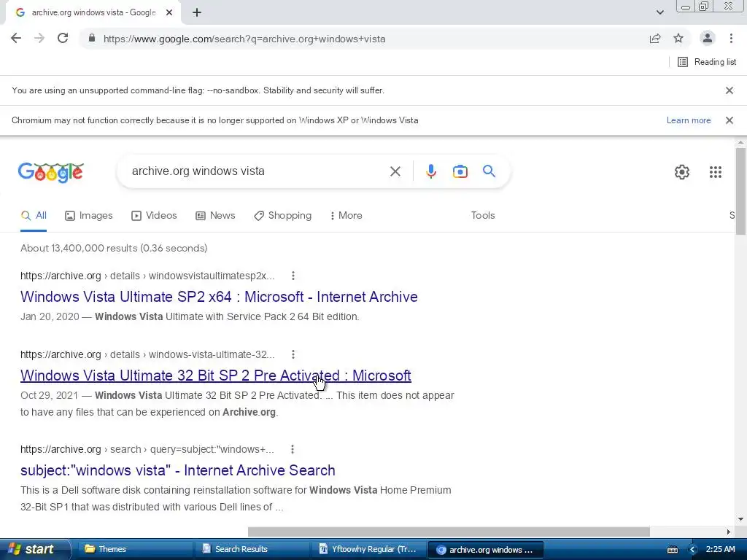Submit search with magnifier icon
Viewport: 747px width, 560px height.
click(489, 171)
